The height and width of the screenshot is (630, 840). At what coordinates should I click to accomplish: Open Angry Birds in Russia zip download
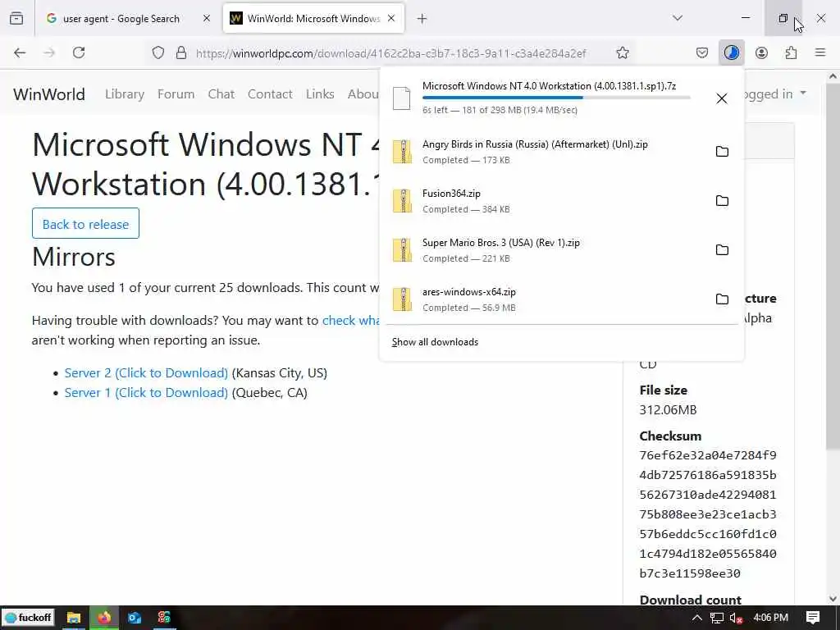[543, 152]
